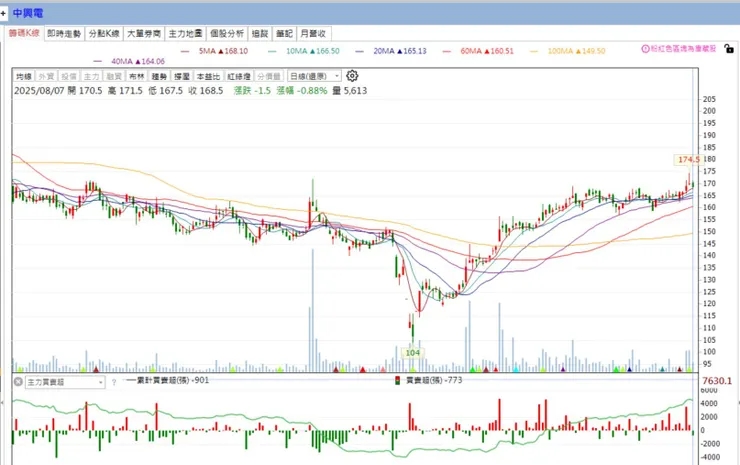Open the 主力買賣超 indicator dropdown
This screenshot has width=740, height=465.
[65, 382]
